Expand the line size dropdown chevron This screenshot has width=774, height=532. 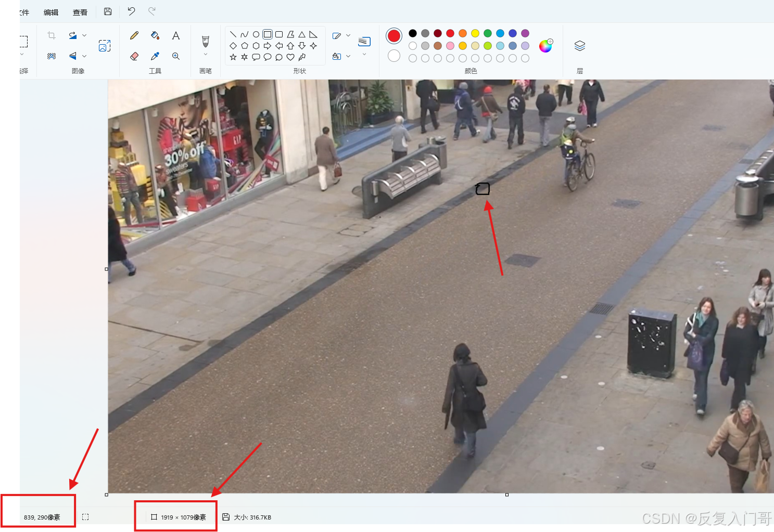(364, 54)
